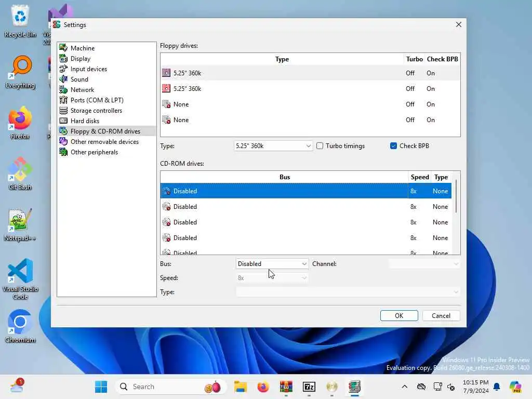Open Other removable devices category
This screenshot has height=399, width=532.
104,142
